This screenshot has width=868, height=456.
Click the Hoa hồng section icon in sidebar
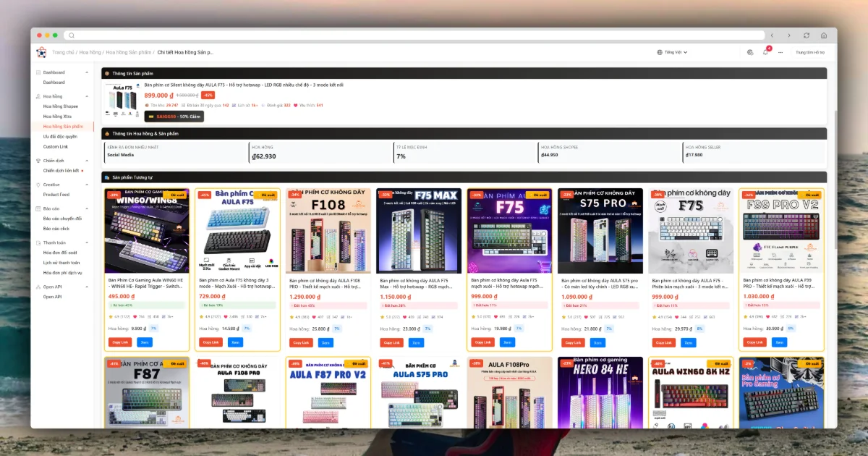(x=38, y=96)
